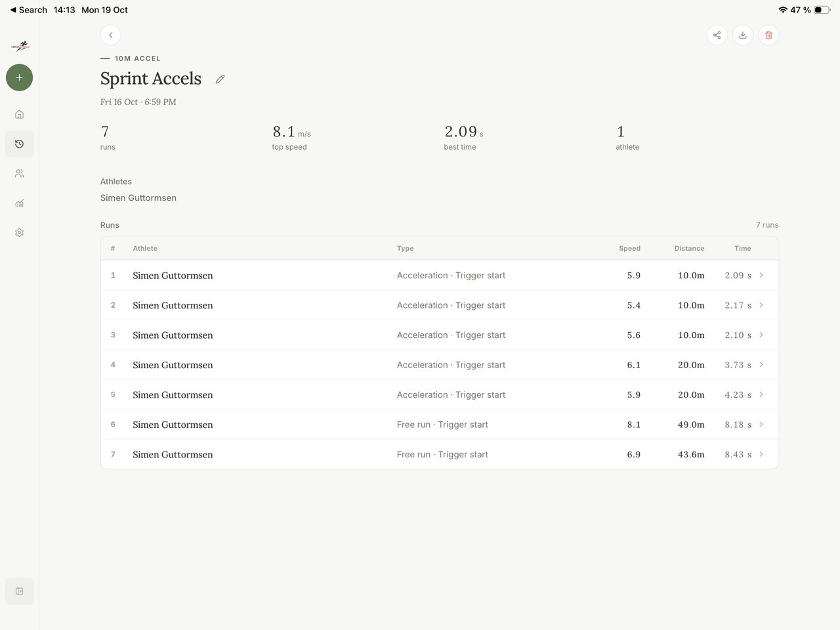
Task: Expand run 1 with the 2.09 s chevron
Action: pyautogui.click(x=761, y=275)
